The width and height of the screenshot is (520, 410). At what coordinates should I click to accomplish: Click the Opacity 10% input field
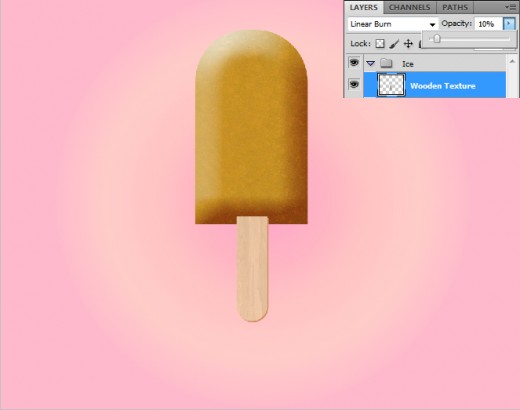pyautogui.click(x=488, y=24)
